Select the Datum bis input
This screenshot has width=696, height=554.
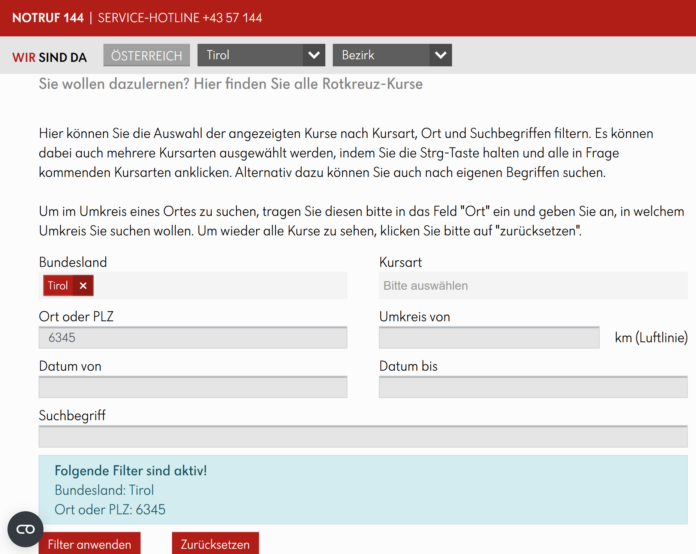[x=532, y=388]
